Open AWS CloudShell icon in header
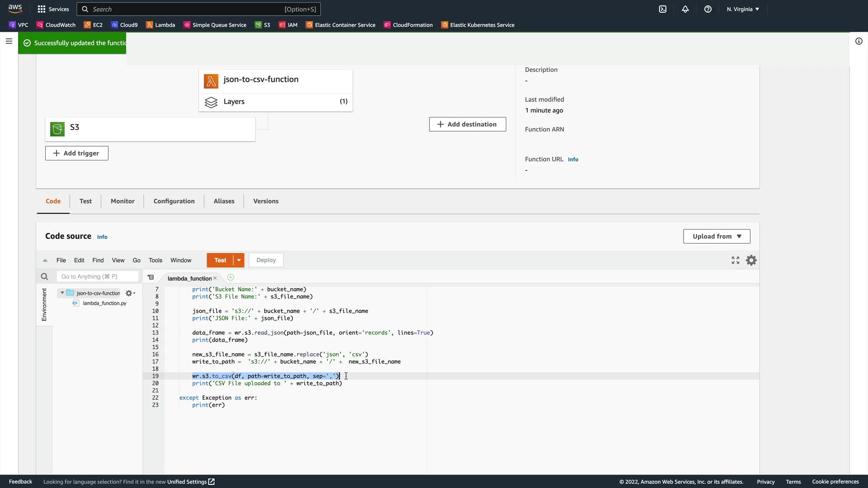 (662, 9)
